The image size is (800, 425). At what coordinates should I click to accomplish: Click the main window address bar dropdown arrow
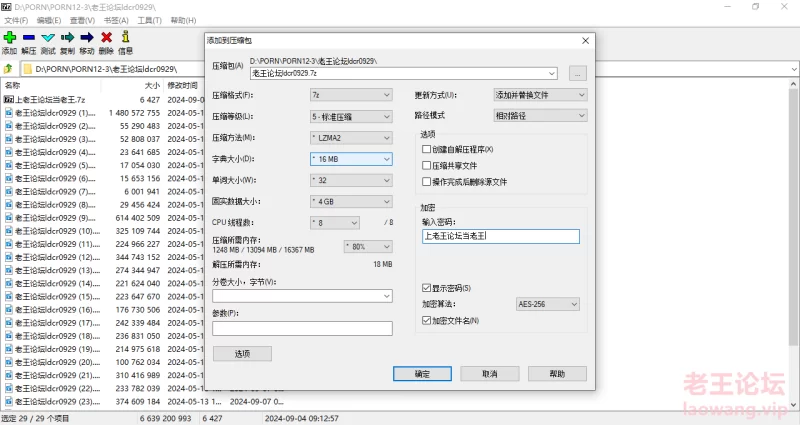(794, 69)
